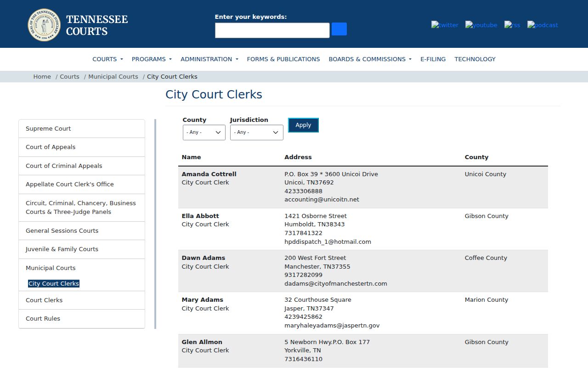Click the blue search submit button

[x=339, y=29]
